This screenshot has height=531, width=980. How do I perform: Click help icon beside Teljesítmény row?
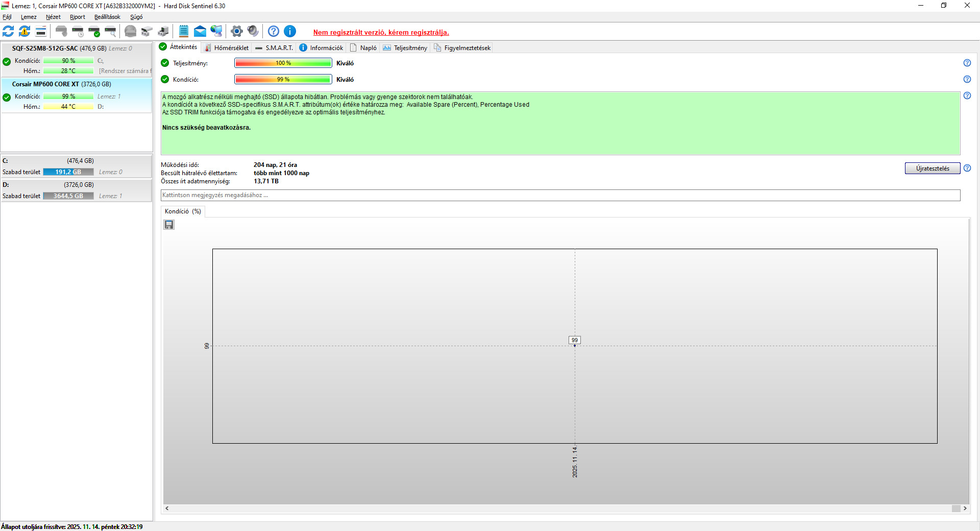pyautogui.click(x=967, y=63)
